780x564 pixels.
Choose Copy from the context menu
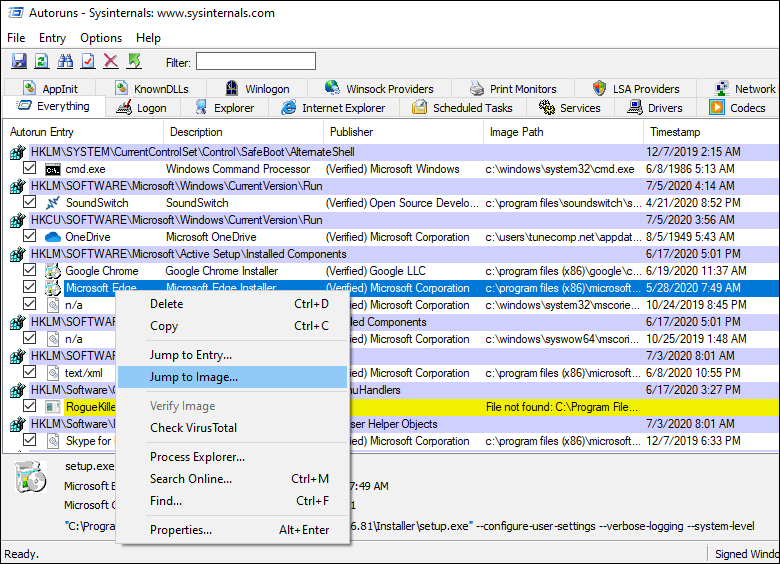coord(233,326)
